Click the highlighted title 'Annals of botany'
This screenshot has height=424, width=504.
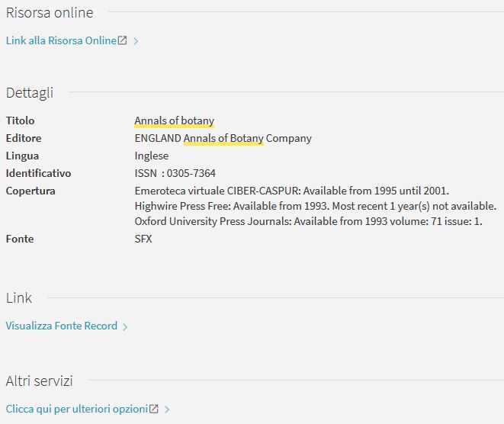174,120
